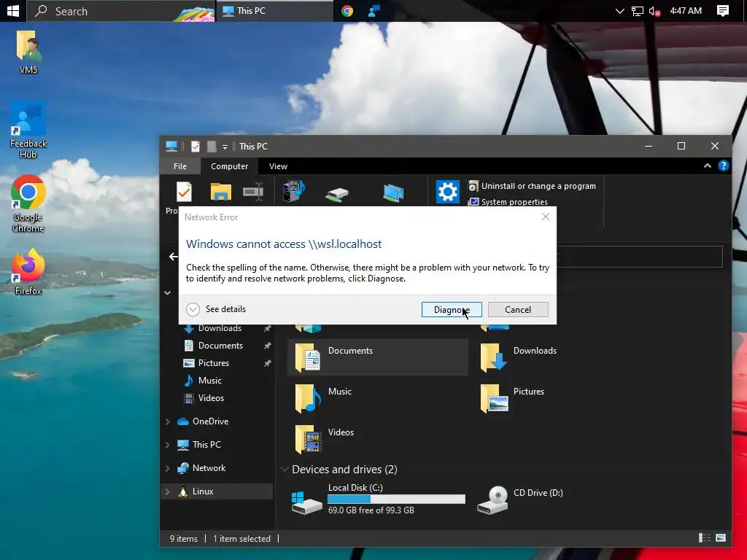Select the Local Disk (C:) drive
The width and height of the screenshot is (747, 560).
378,499
